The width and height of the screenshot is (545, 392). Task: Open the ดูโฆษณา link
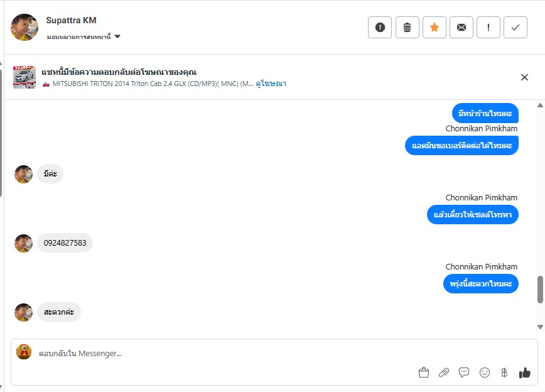pyautogui.click(x=271, y=84)
